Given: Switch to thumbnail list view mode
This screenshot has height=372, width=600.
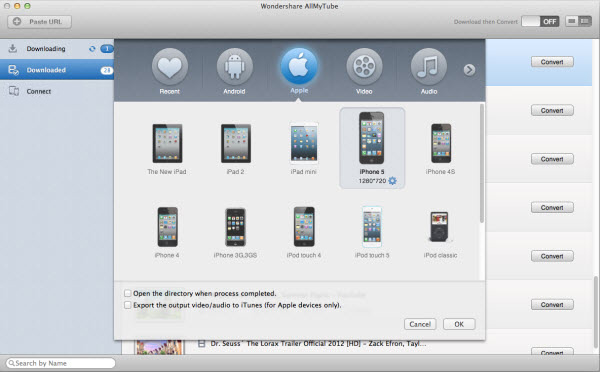Looking at the screenshot, I should pos(572,21).
